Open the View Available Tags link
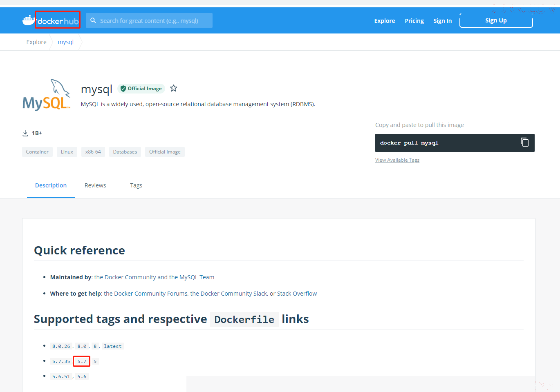560x392 pixels. tap(397, 160)
